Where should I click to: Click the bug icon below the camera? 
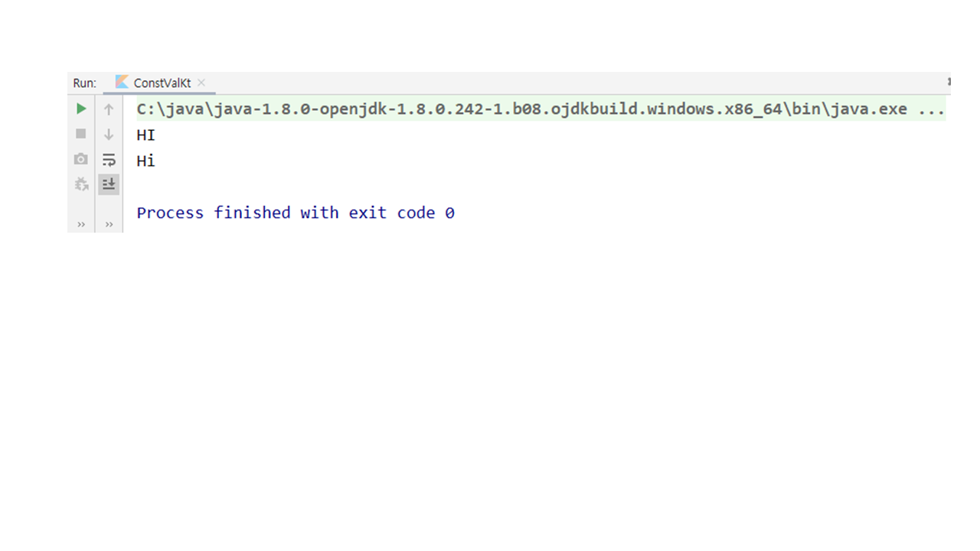(x=81, y=184)
